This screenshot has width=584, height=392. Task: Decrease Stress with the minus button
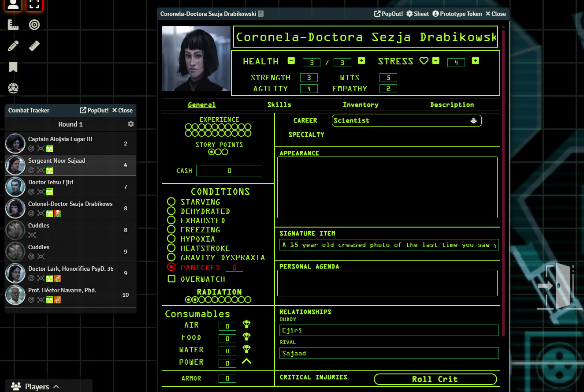pyautogui.click(x=435, y=61)
